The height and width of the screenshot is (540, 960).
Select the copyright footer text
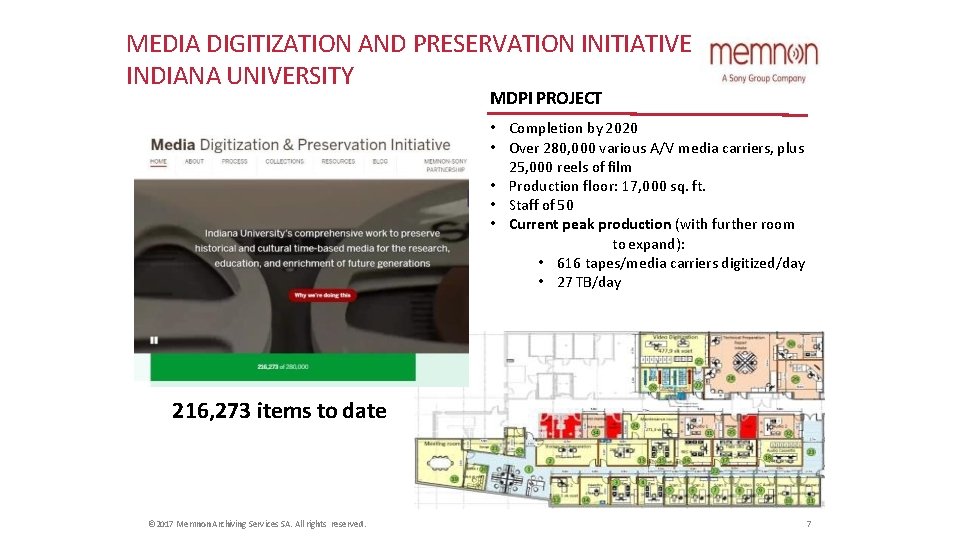[x=257, y=524]
